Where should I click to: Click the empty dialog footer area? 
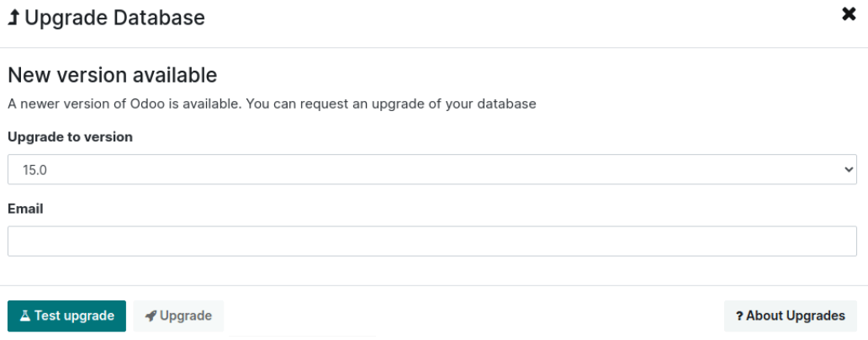[471, 316]
